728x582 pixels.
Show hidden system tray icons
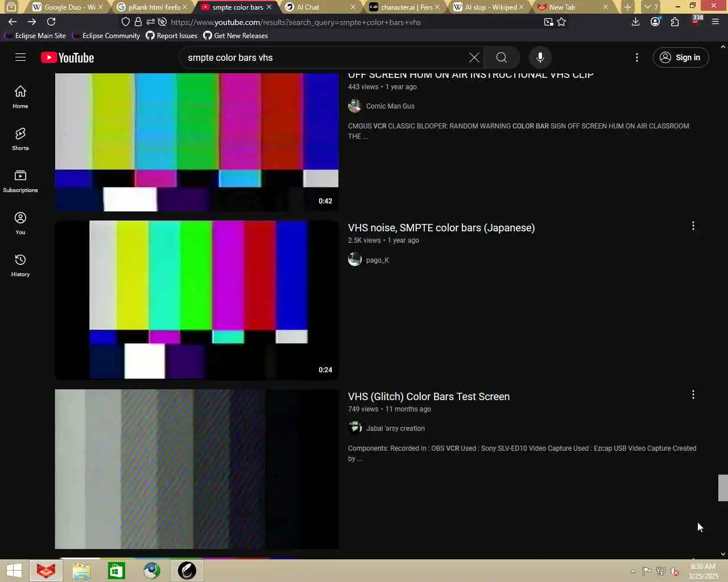coord(633,571)
